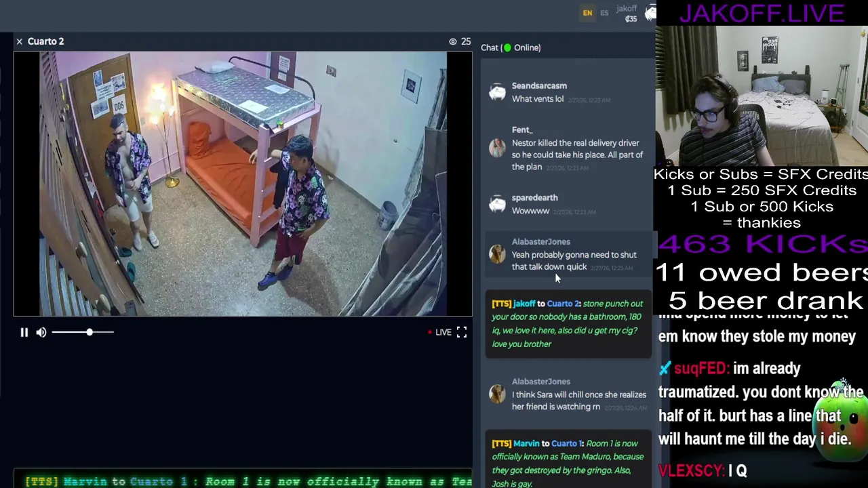Select Cuarto 1 in Marvin's TTS message
This screenshot has width=868, height=488.
pos(567,443)
